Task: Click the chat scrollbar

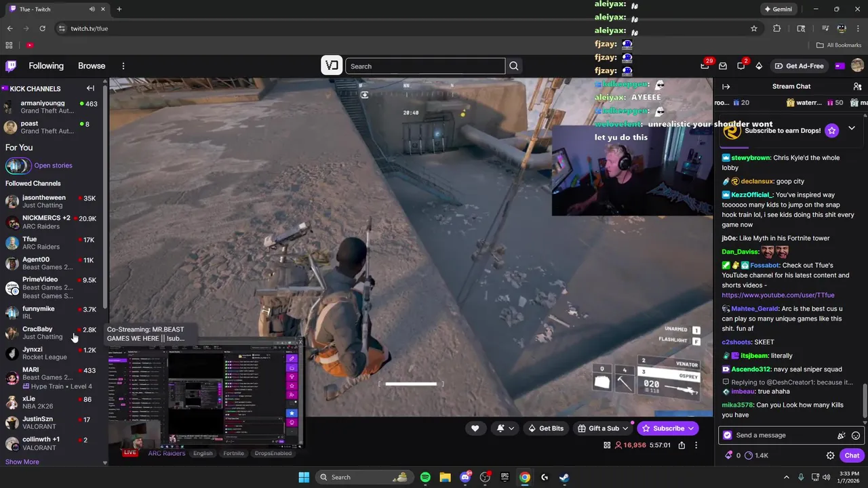Action: click(865, 401)
